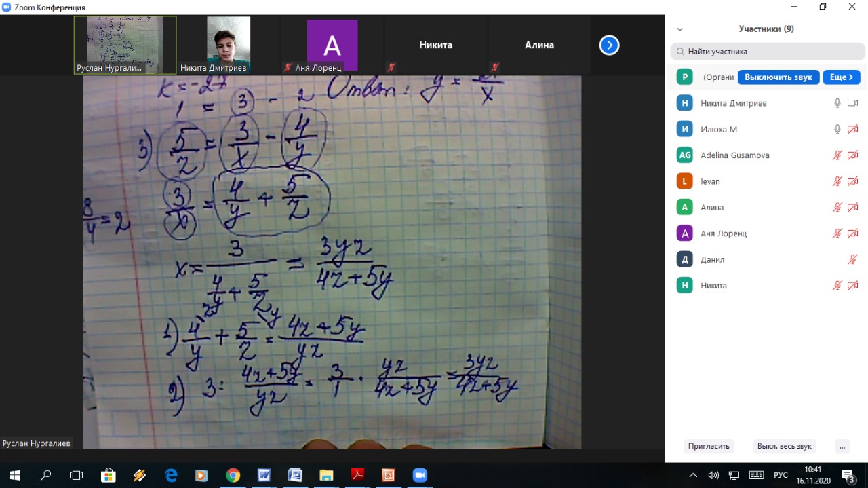The image size is (868, 488).
Task: Open the three-dots more options menu
Action: (x=842, y=446)
